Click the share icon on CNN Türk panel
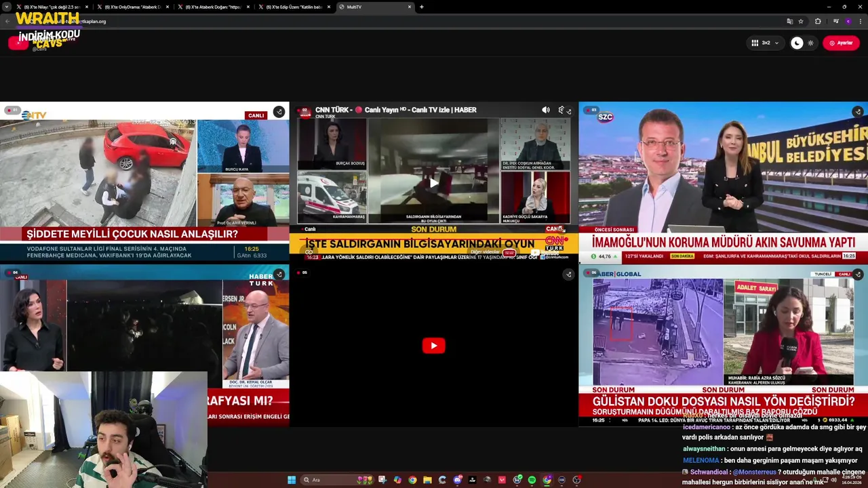Viewport: 868px width, 488px height. (568, 112)
